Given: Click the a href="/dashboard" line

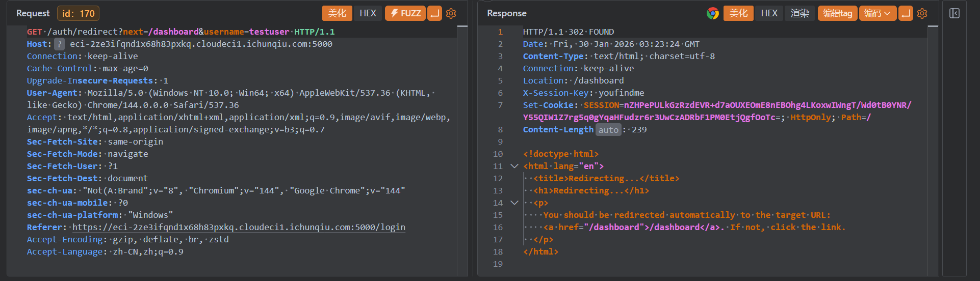Looking at the screenshot, I should [694, 227].
